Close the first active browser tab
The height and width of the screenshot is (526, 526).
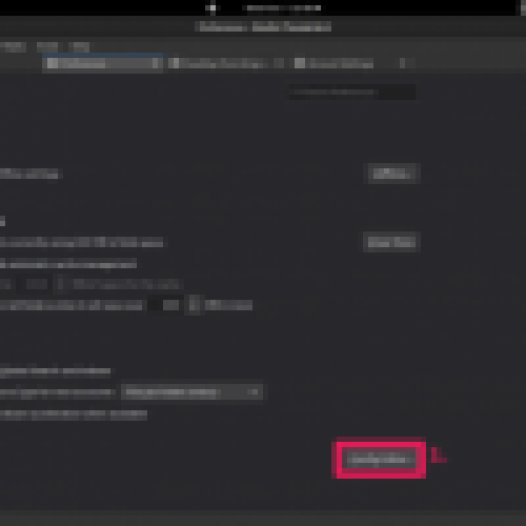155,63
